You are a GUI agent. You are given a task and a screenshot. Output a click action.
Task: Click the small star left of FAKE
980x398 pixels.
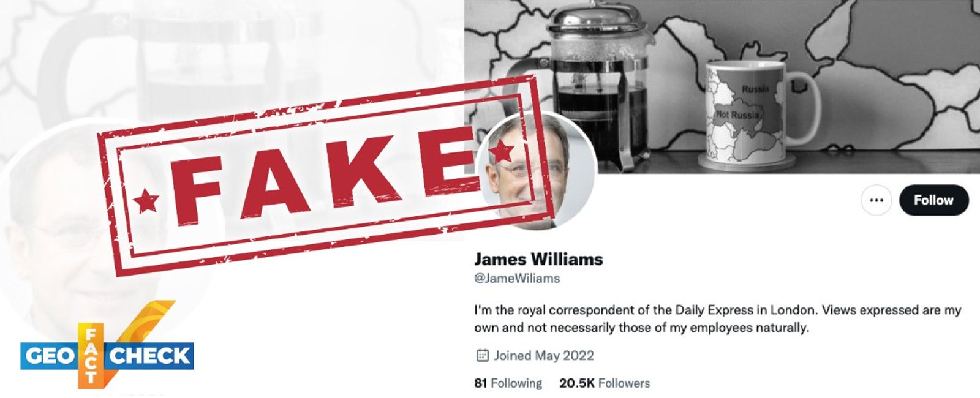[x=146, y=201]
